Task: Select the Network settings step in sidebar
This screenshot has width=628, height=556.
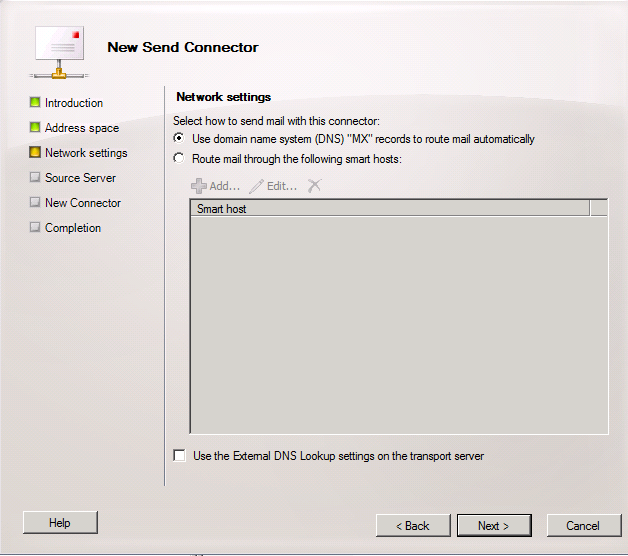Action: pyautogui.click(x=86, y=153)
